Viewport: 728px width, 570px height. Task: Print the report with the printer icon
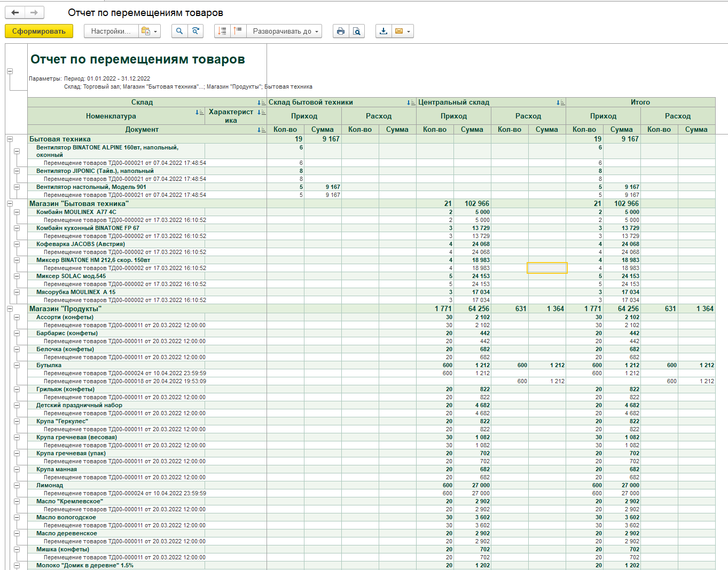(x=341, y=31)
